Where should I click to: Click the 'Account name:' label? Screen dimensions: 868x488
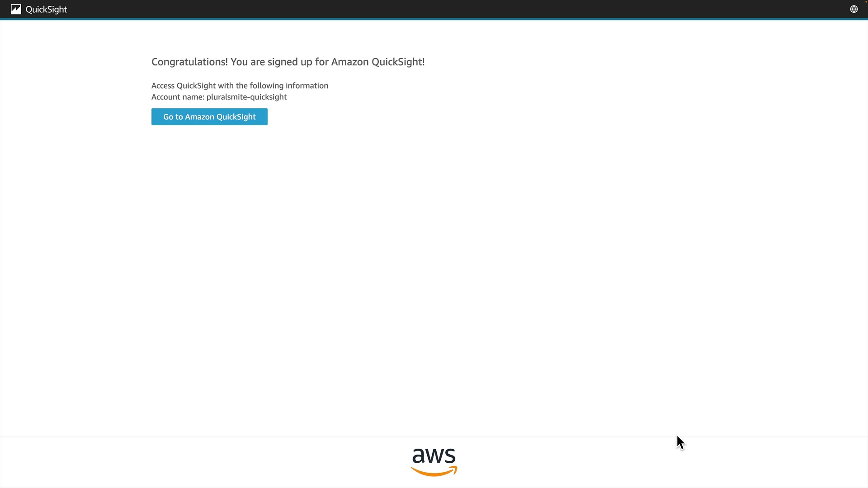[178, 97]
